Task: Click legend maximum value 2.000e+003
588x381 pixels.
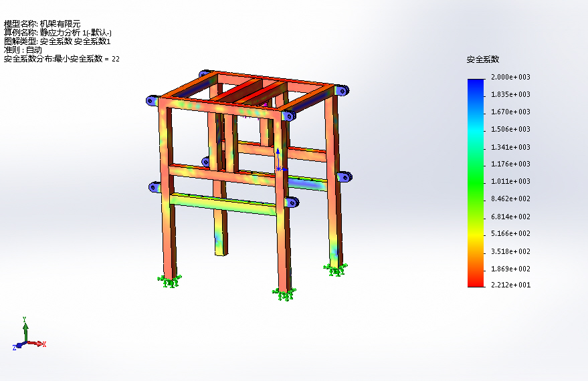Action: click(510, 77)
